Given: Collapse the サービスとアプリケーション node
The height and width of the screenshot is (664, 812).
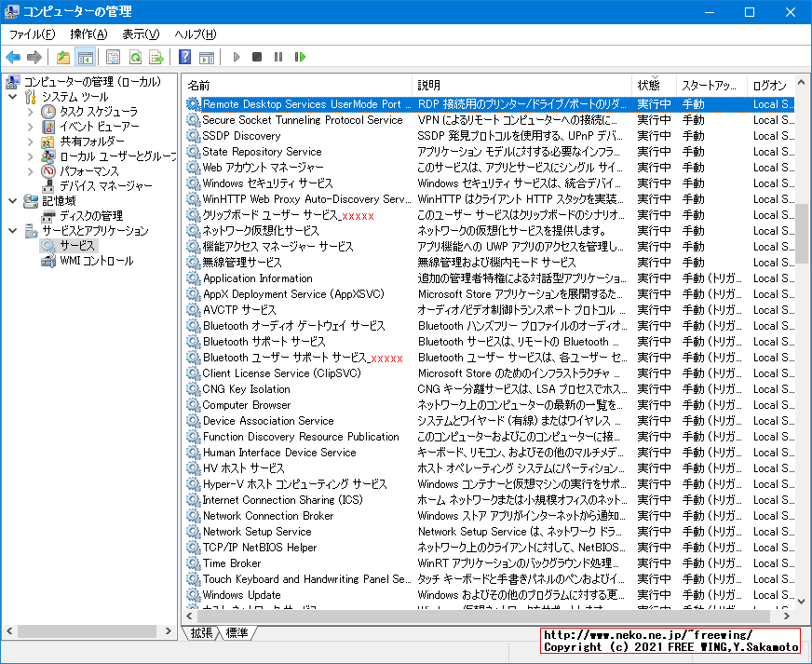Looking at the screenshot, I should point(13,231).
